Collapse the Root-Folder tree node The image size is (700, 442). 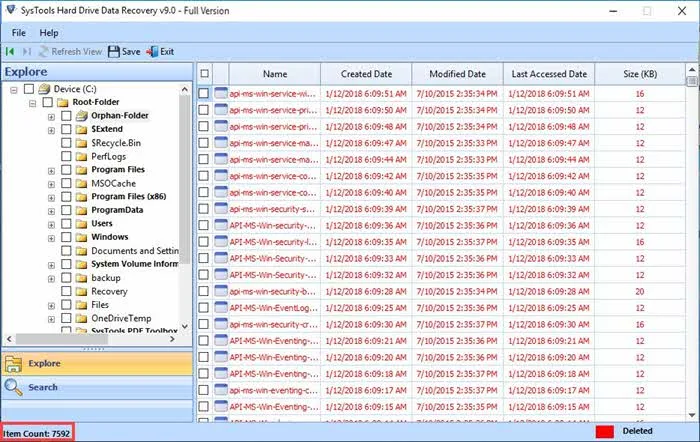33,103
